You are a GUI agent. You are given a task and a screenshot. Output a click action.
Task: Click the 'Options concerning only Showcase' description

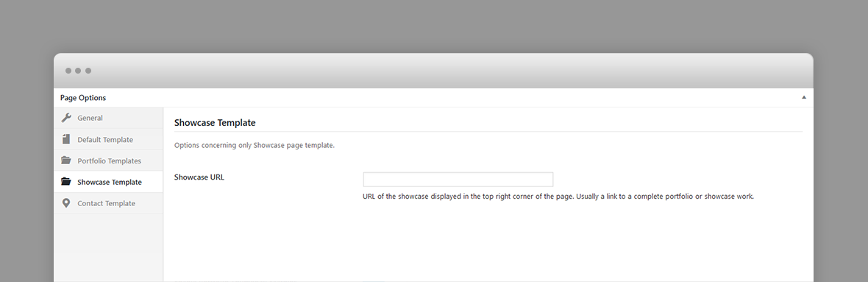[x=255, y=146]
